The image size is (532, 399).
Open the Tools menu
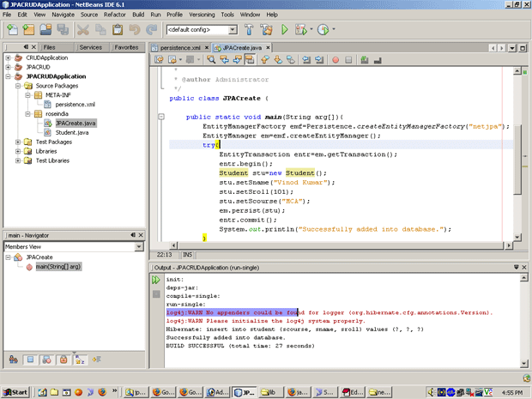click(227, 15)
